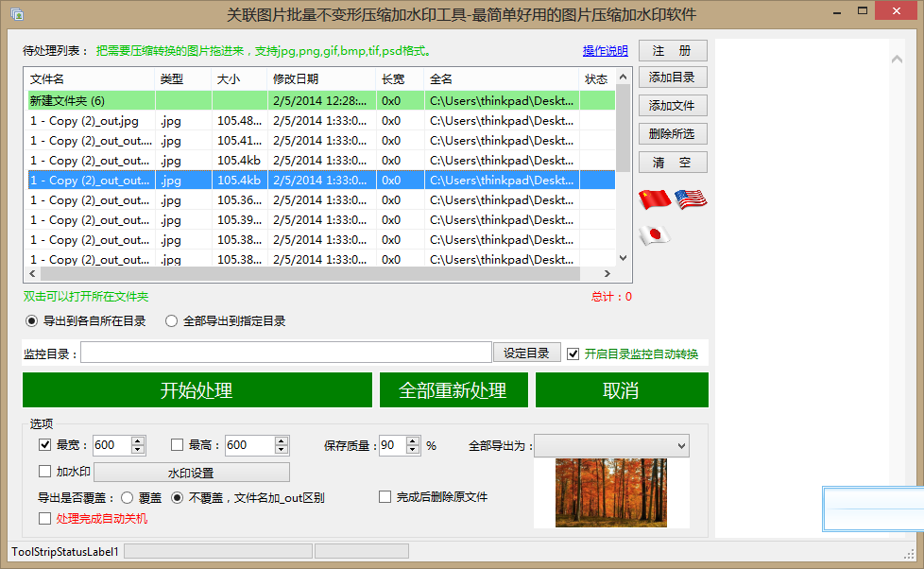Switch language with the Chinese flag icon
This screenshot has height=569, width=924.
pos(655,199)
